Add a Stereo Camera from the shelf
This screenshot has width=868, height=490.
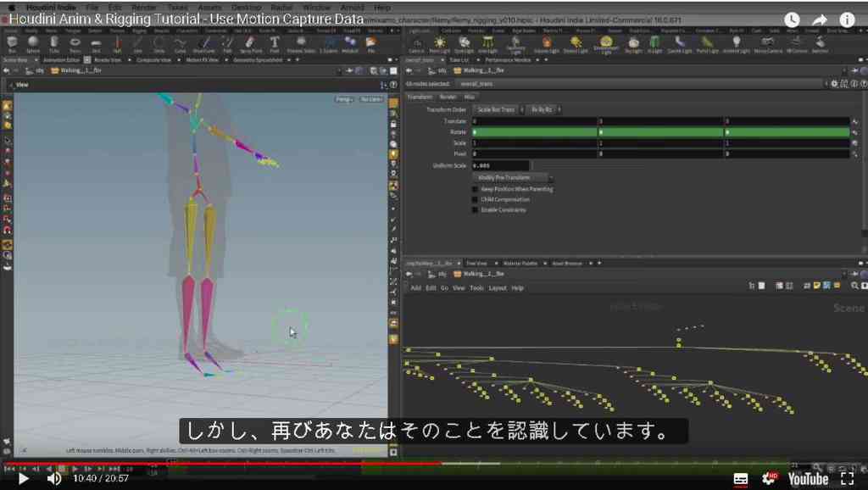pos(767,45)
